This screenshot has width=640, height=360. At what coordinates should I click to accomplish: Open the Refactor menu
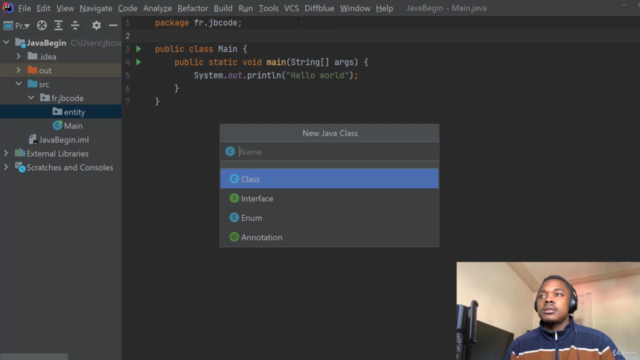click(192, 8)
